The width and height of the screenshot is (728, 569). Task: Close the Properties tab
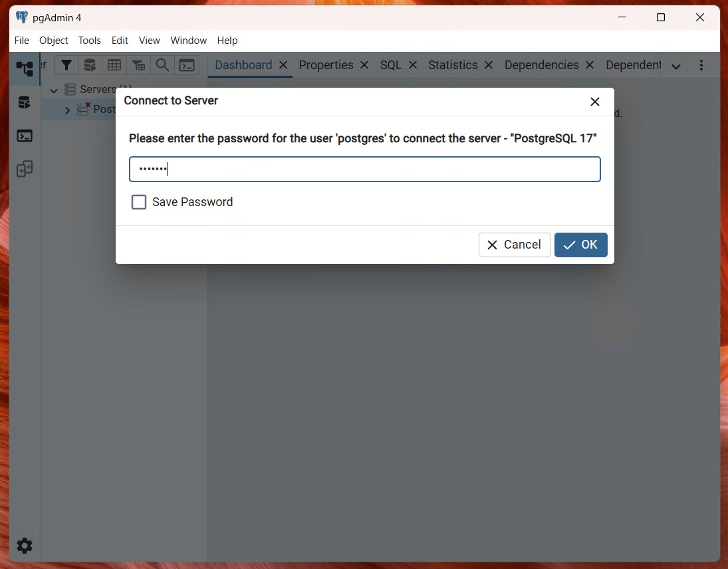364,65
